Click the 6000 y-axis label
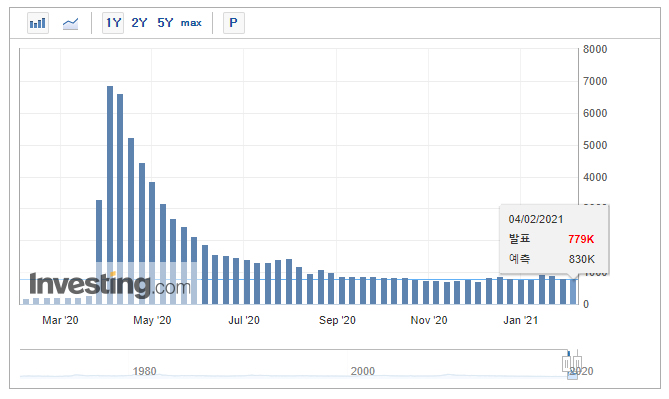 tap(595, 113)
